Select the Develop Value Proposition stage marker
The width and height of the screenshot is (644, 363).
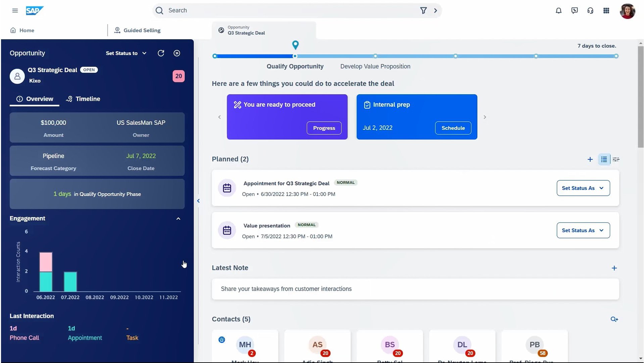(x=375, y=56)
